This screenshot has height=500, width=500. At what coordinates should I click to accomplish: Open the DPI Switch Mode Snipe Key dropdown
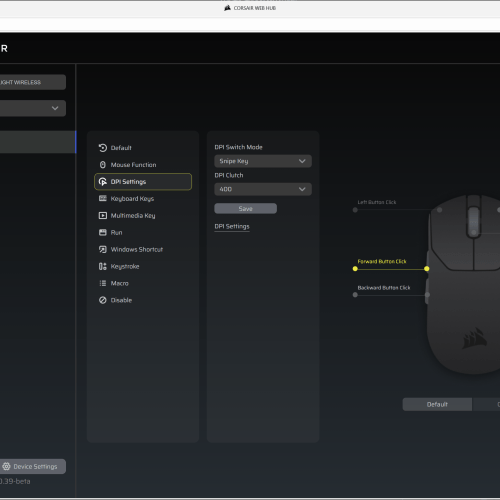263,161
